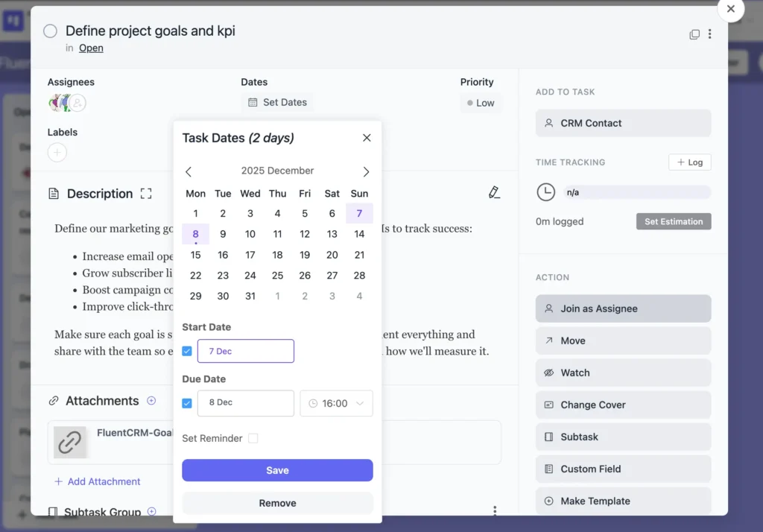Screen dimensions: 763x532
Task: Save the task dates
Action: click(x=277, y=470)
